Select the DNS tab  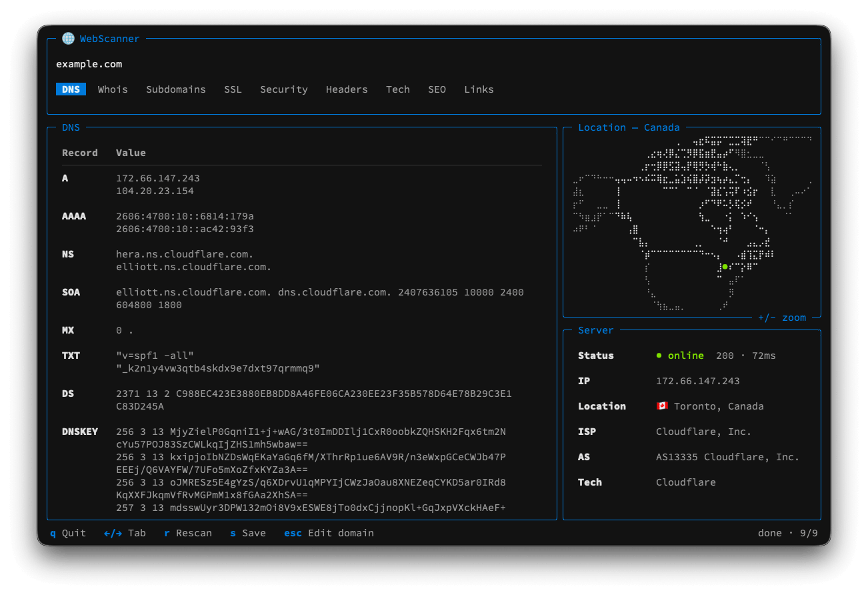point(71,89)
